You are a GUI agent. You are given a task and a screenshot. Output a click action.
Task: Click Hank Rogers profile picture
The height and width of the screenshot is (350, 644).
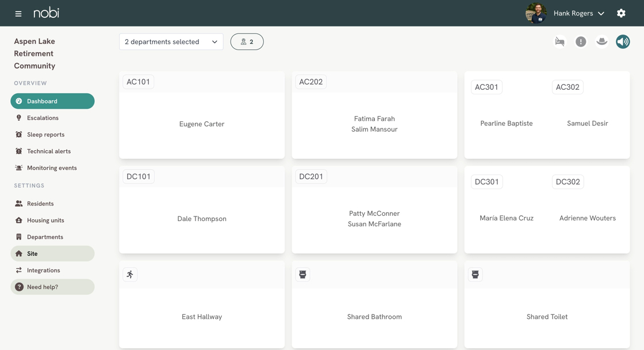point(536,13)
